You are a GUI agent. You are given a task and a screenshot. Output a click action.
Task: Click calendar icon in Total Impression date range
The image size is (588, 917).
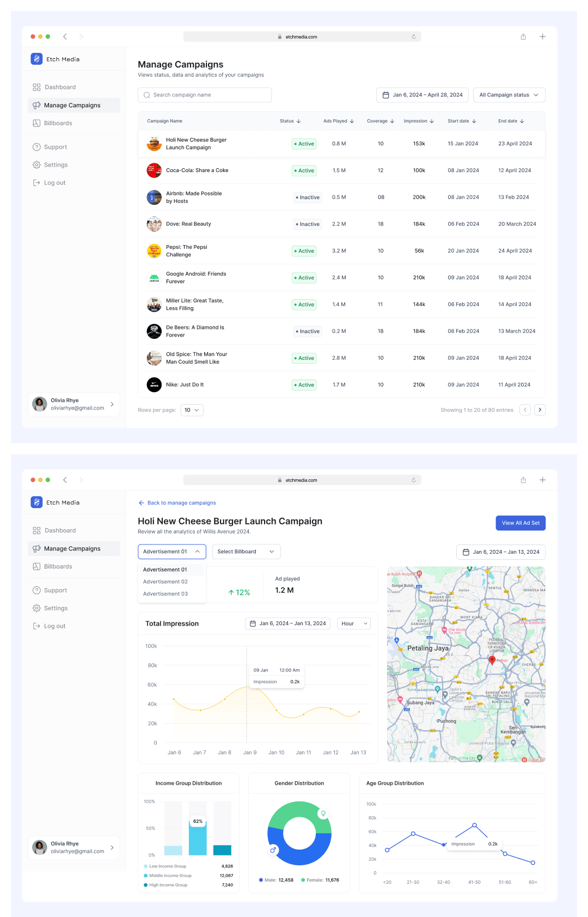point(253,623)
